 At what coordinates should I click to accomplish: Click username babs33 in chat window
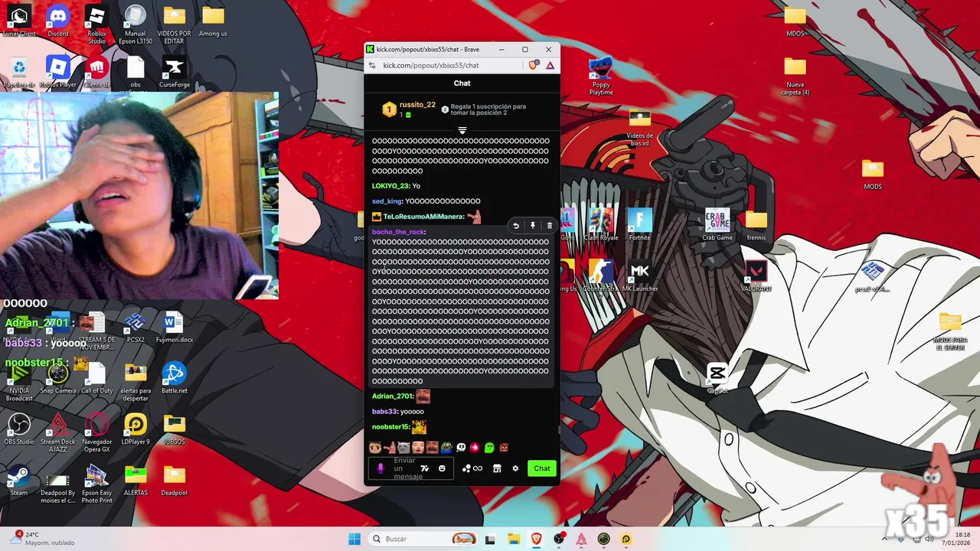coord(384,412)
